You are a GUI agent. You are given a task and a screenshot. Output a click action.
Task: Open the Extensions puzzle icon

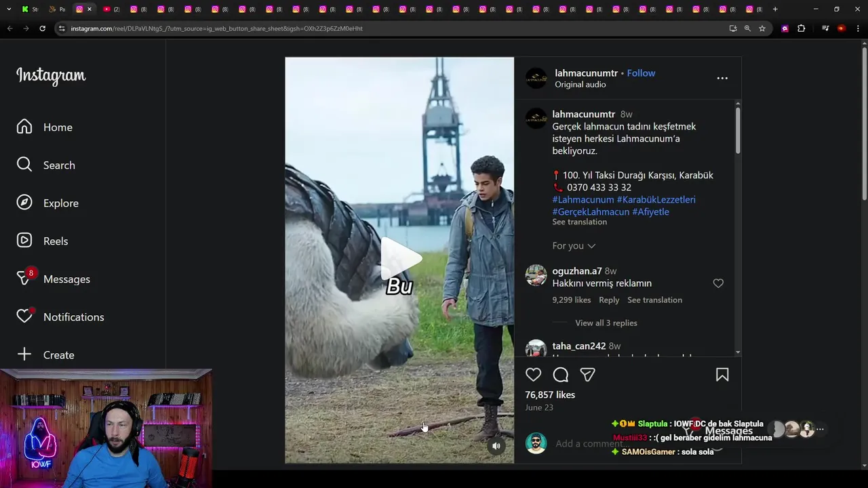click(x=802, y=28)
